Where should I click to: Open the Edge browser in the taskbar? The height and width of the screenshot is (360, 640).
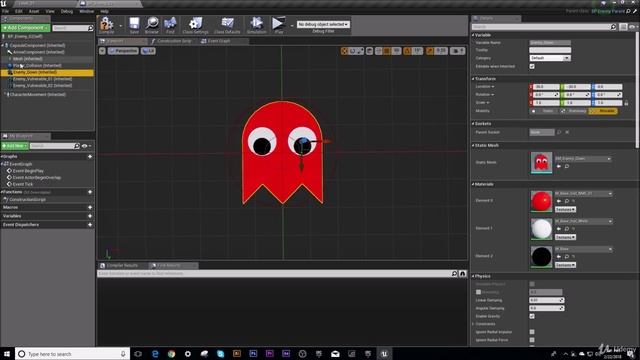point(155,354)
